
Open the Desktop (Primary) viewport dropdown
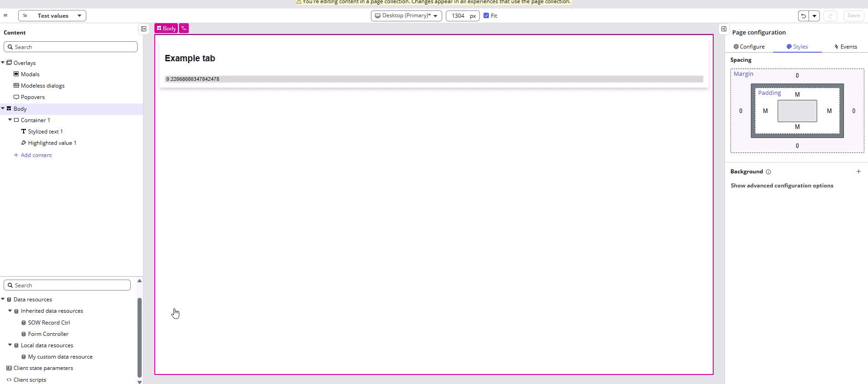coord(406,16)
